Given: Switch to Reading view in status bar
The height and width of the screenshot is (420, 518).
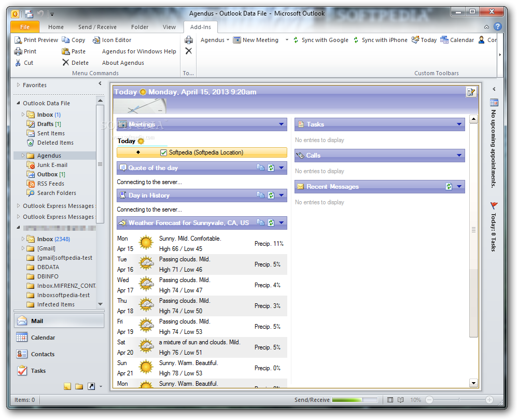Looking at the screenshot, I should (401, 400).
